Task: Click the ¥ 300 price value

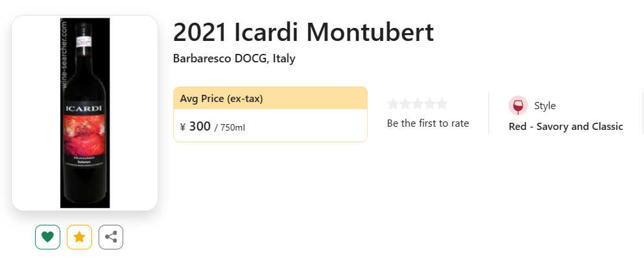Action: pos(195,126)
